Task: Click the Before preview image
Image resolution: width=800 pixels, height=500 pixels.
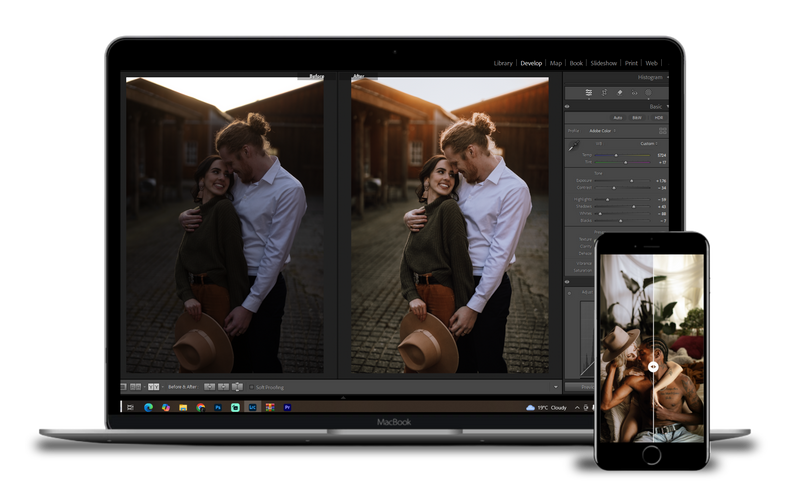Action: (x=225, y=225)
